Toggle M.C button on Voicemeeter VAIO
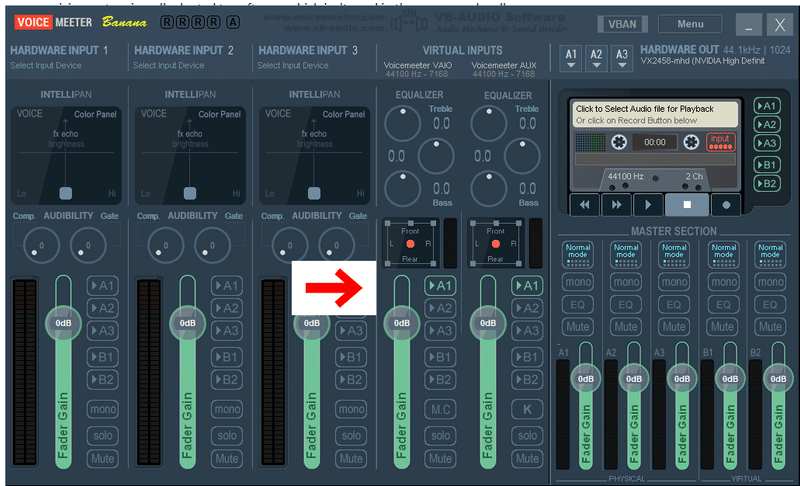 pos(440,409)
